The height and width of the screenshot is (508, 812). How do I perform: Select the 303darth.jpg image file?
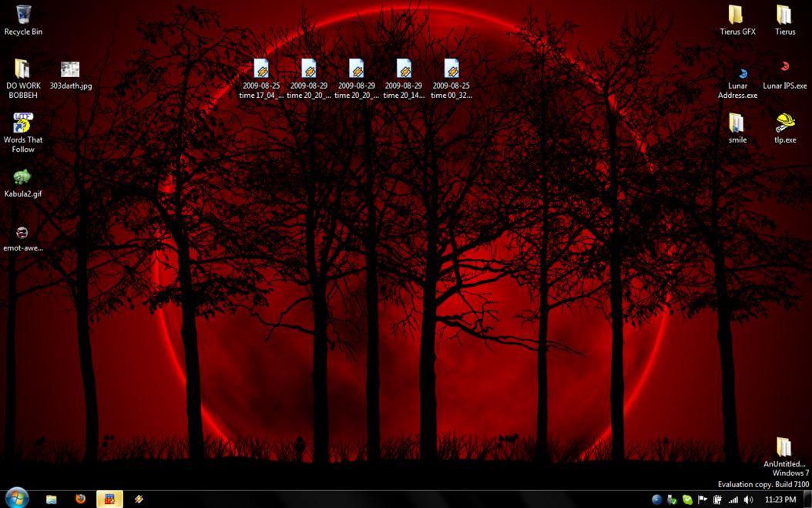coord(70,70)
